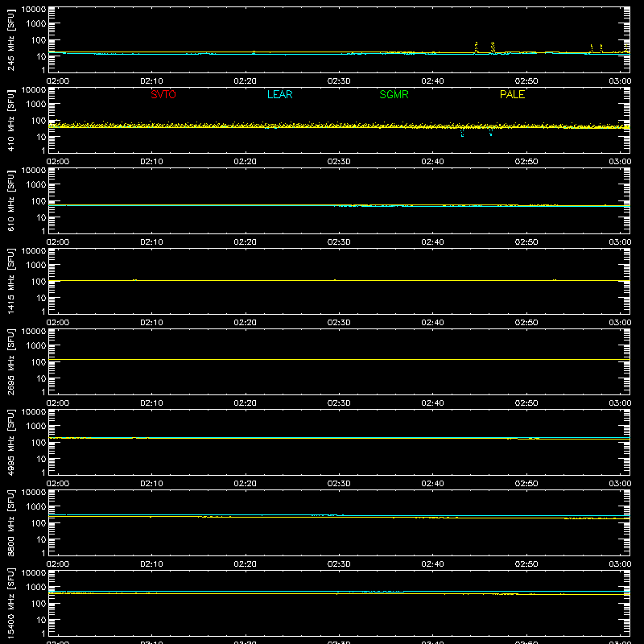Click the 10 y-axis label on 1415 MHz plot
This screenshot has height=644, width=644.
click(41, 298)
